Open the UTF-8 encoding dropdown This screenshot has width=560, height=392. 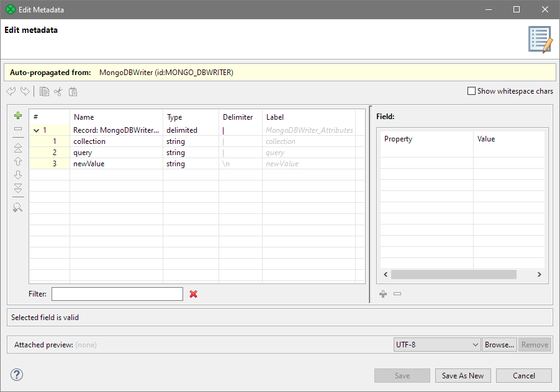pos(437,345)
